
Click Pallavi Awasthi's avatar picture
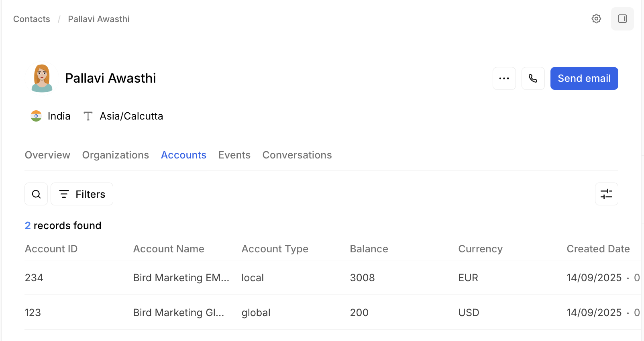[42, 78]
